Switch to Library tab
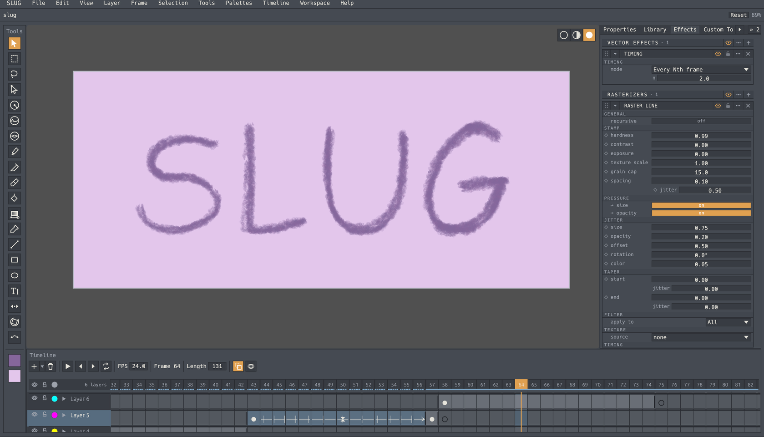This screenshot has height=437, width=764. (655, 30)
